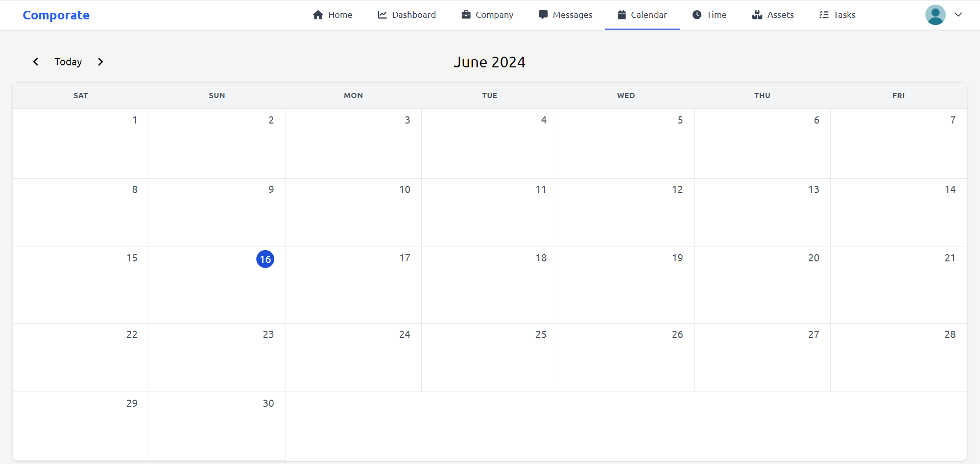This screenshot has height=464, width=980.
Task: Click the Company briefcase icon
Action: (466, 15)
